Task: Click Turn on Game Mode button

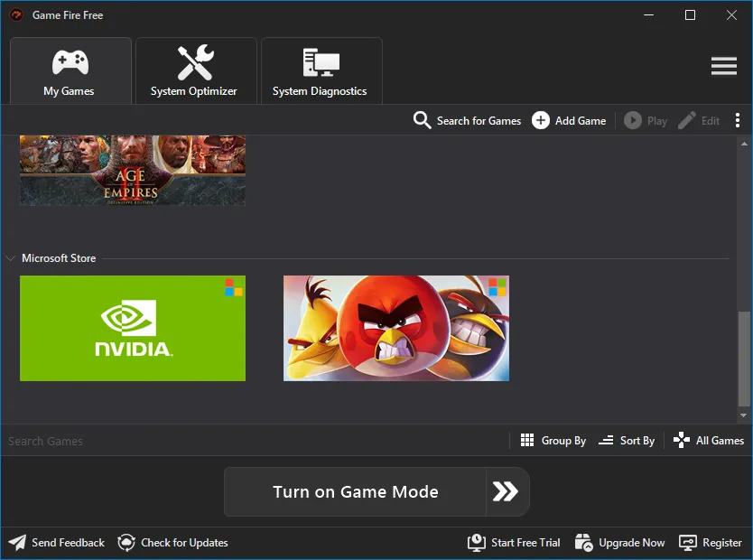Action: (x=376, y=491)
